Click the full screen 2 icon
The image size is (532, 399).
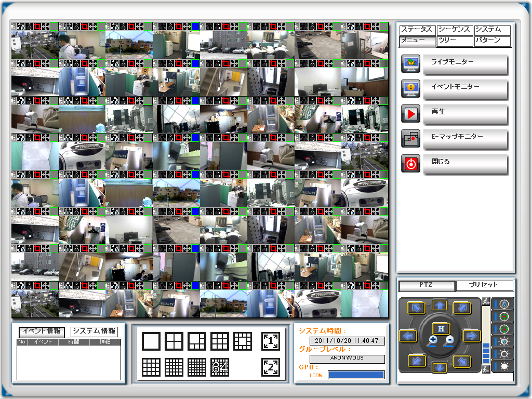pos(270,367)
